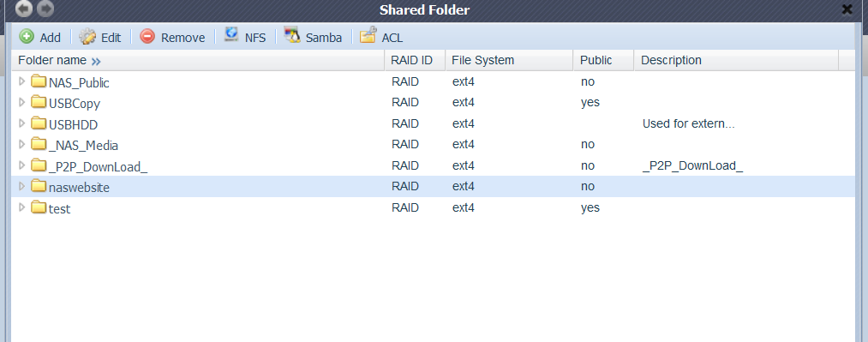The height and width of the screenshot is (342, 868).
Task: Select the naswebsite folder row
Action: point(433,187)
